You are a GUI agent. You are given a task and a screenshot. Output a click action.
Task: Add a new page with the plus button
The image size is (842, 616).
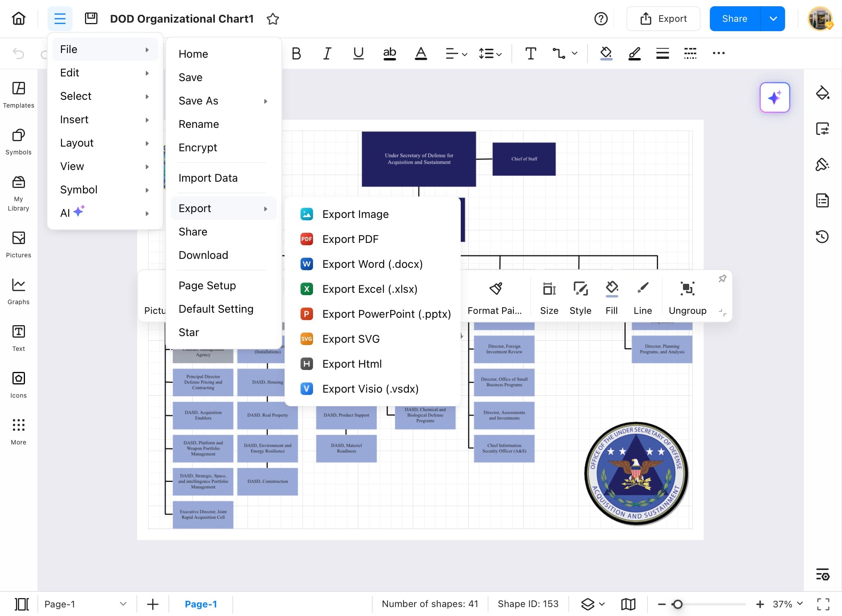(152, 604)
